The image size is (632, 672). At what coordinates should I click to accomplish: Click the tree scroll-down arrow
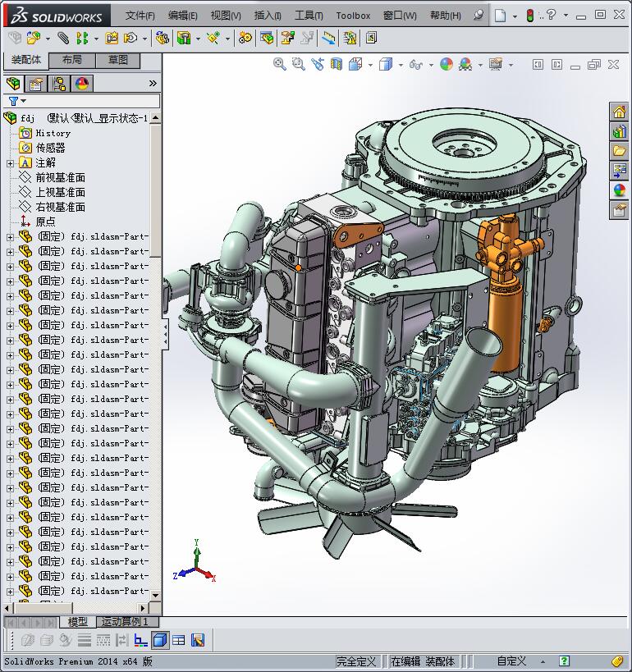tap(156, 595)
